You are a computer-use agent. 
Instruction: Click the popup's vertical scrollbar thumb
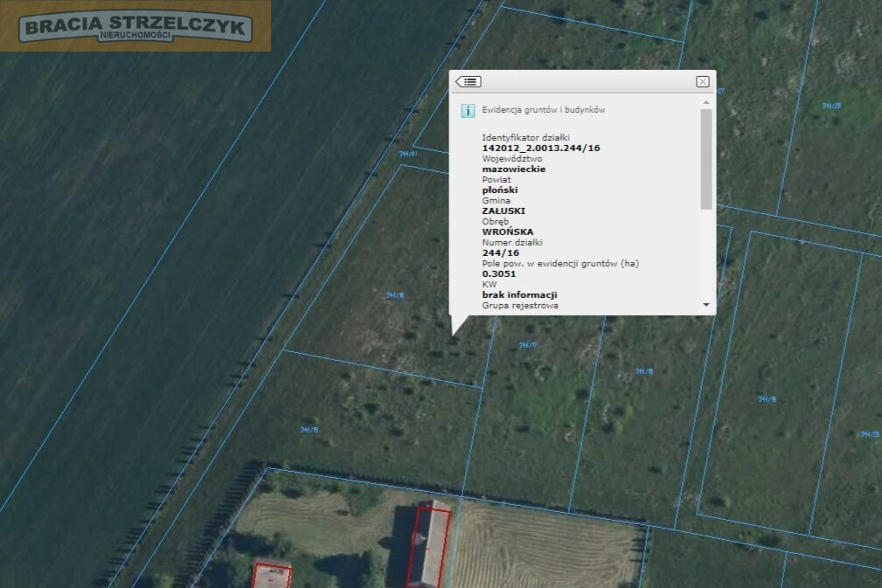coord(706,159)
